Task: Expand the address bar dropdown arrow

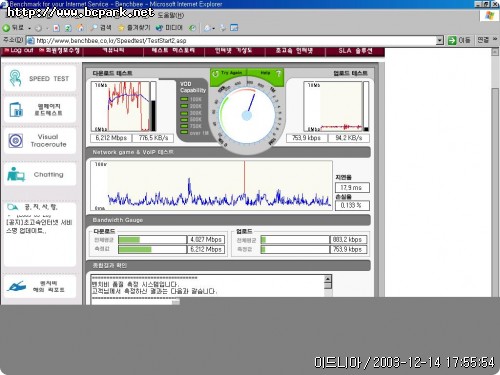Action: (x=440, y=41)
